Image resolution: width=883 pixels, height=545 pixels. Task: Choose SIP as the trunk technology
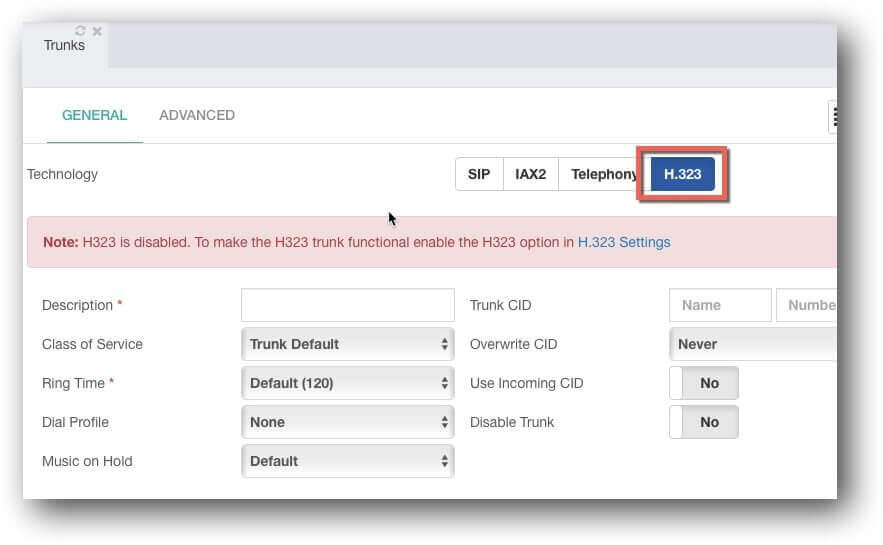coord(479,175)
